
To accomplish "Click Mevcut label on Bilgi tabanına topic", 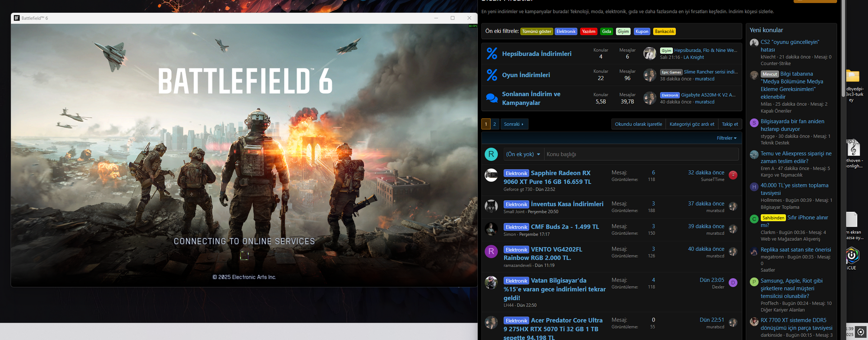I will tap(770, 74).
